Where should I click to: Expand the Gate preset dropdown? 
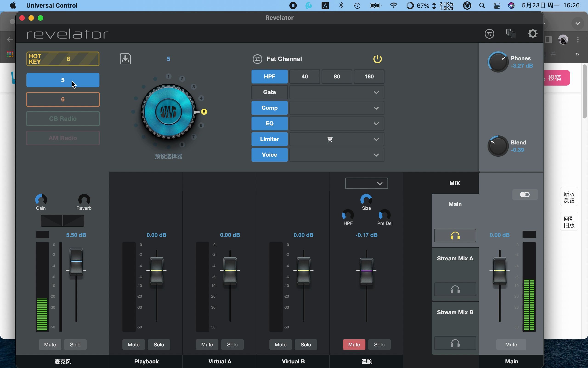click(337, 92)
